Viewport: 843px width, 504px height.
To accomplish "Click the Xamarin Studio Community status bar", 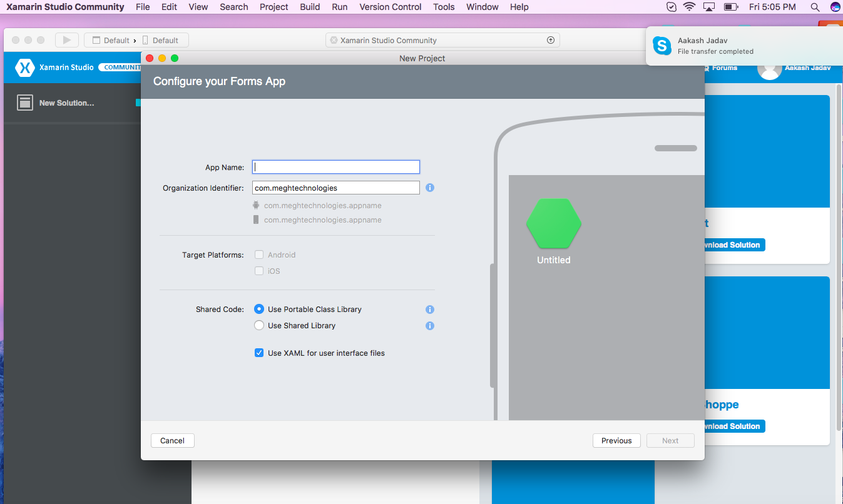I will pyautogui.click(x=442, y=40).
